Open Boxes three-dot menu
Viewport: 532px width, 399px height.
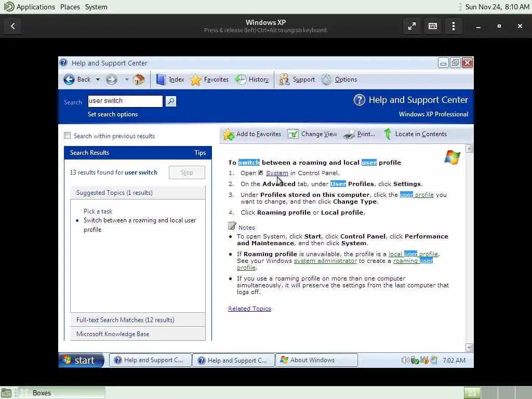point(454,26)
